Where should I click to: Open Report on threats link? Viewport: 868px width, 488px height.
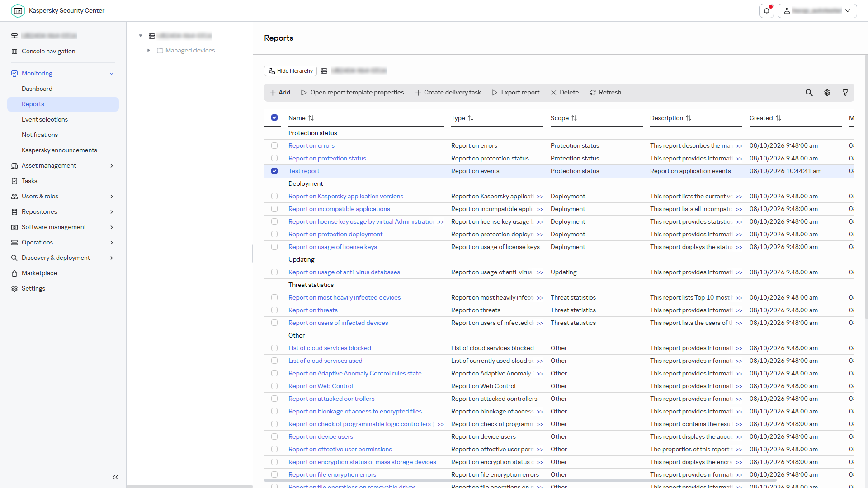pyautogui.click(x=313, y=310)
